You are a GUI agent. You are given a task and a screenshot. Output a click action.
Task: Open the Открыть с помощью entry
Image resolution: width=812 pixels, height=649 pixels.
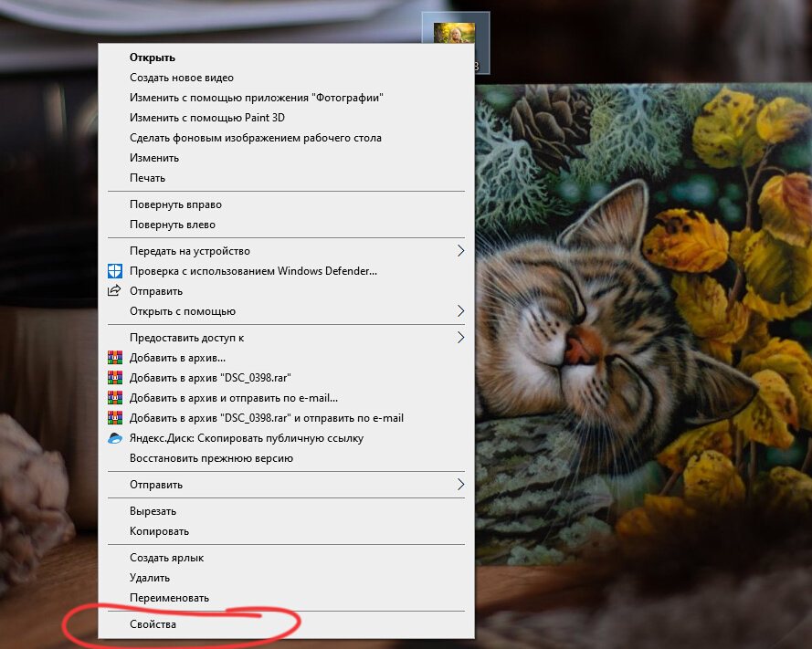(286, 311)
